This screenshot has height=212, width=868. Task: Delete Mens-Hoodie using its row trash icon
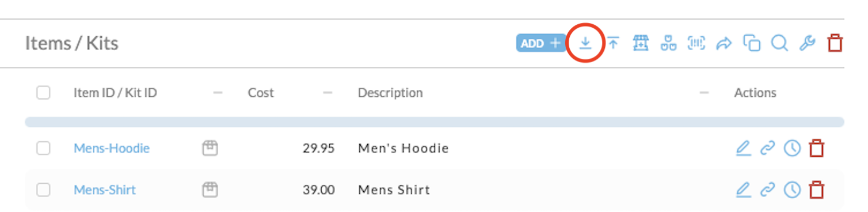(x=816, y=149)
